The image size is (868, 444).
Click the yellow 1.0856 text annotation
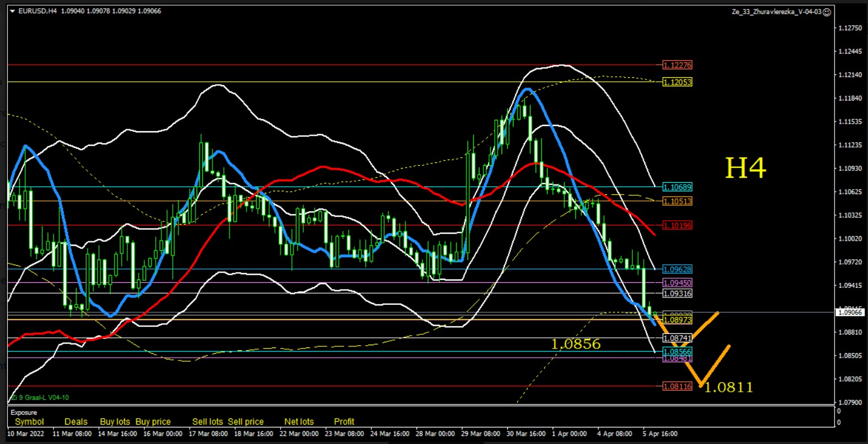pyautogui.click(x=575, y=344)
